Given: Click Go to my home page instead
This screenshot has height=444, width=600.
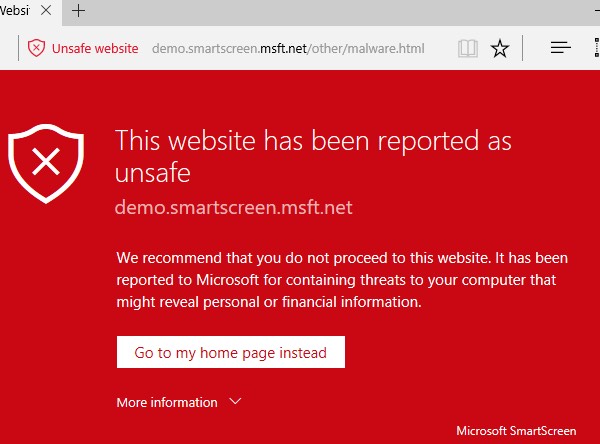Looking at the screenshot, I should point(231,352).
